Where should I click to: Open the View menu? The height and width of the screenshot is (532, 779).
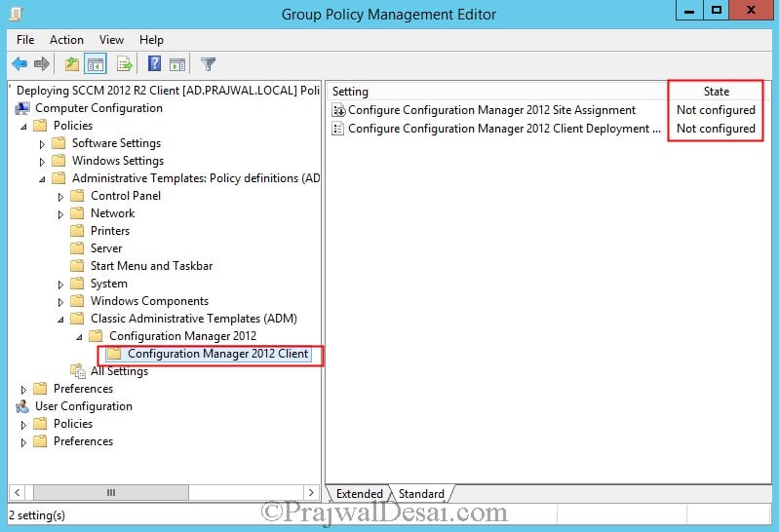(111, 40)
